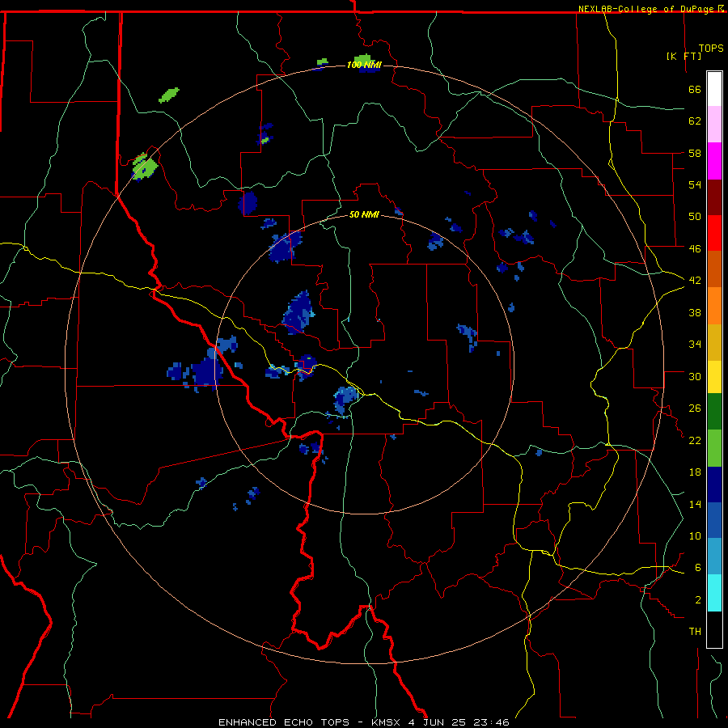Click the 14 legend value
728x728 pixels.
coord(695,504)
